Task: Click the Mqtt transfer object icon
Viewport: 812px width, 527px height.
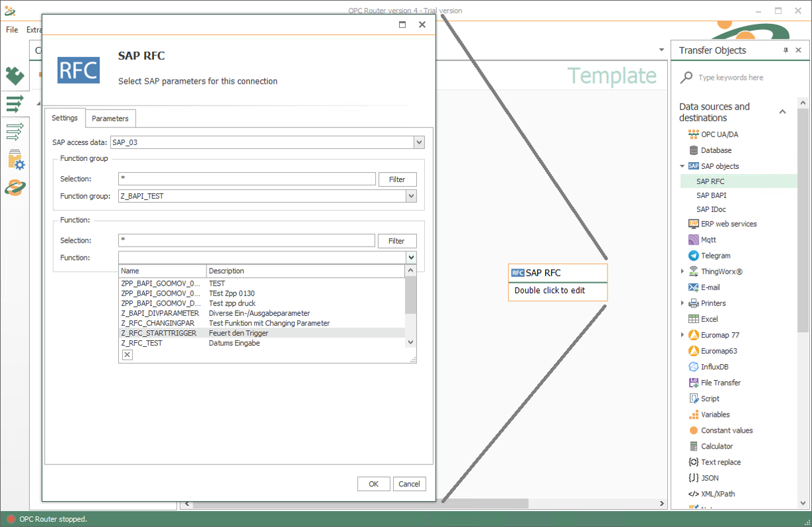Action: 694,240
